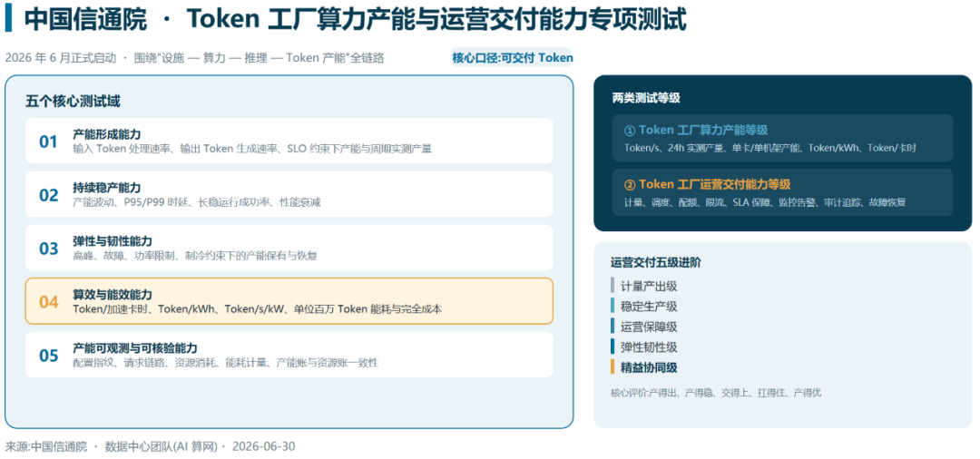Image resolution: width=980 pixels, height=459 pixels.
Task: Click the "两类测试等级" heading
Action: pos(646,98)
